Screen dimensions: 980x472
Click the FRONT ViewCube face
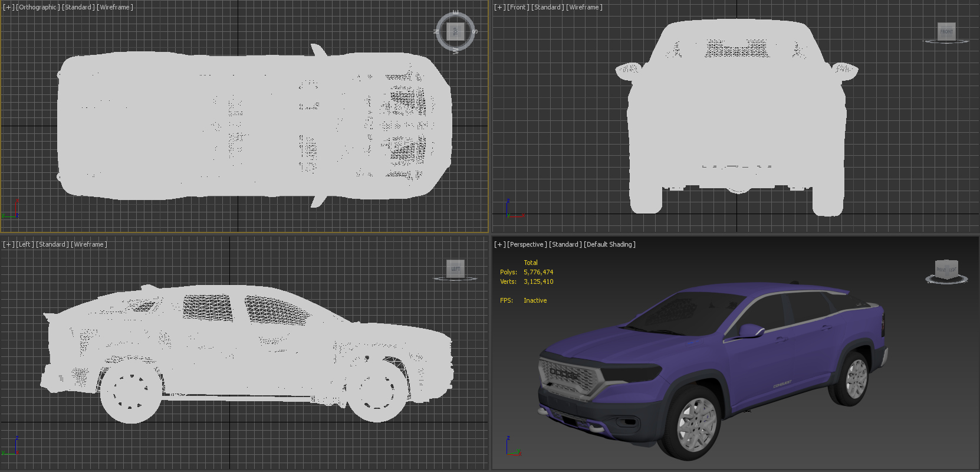946,31
